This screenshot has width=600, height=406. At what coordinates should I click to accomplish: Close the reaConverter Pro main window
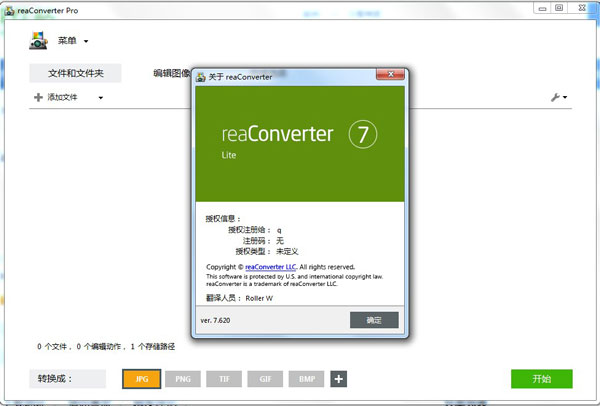(582, 8)
